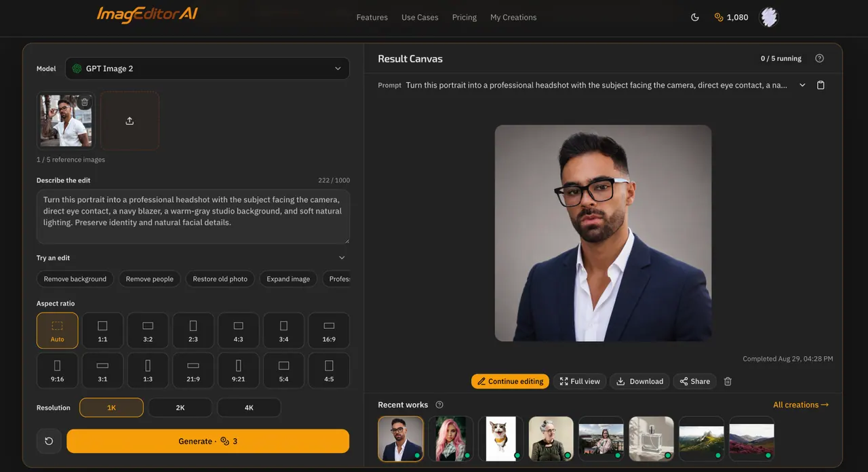Click in the Describe the edit text box

click(193, 217)
